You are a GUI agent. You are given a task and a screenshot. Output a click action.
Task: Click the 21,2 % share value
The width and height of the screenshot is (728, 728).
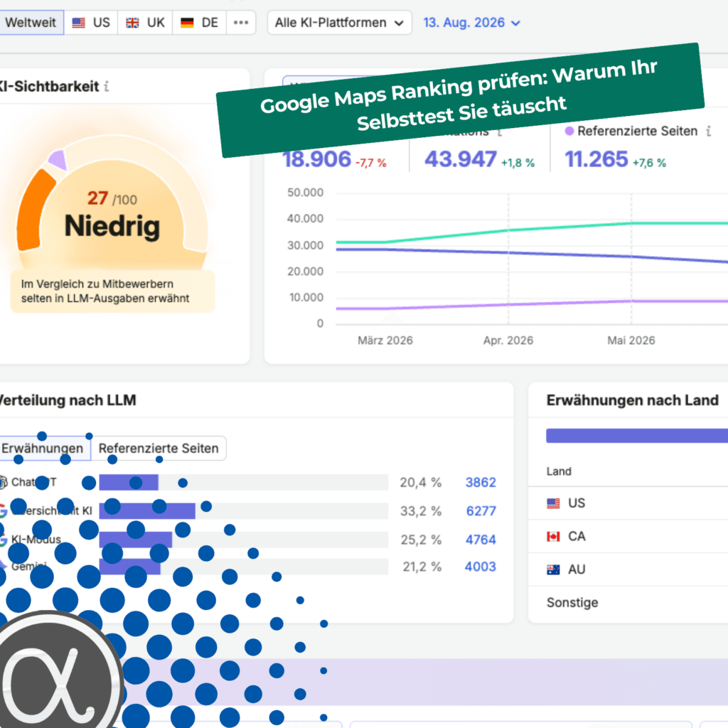[x=422, y=567]
